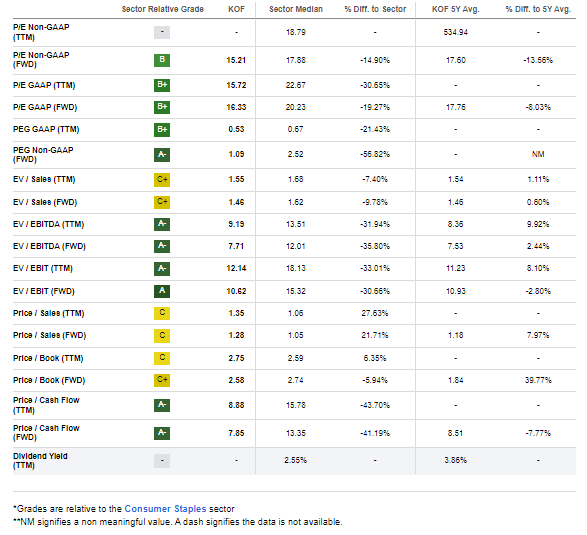
Task: Select the EV / EBITDA (TTM) row label
Action: (48, 224)
